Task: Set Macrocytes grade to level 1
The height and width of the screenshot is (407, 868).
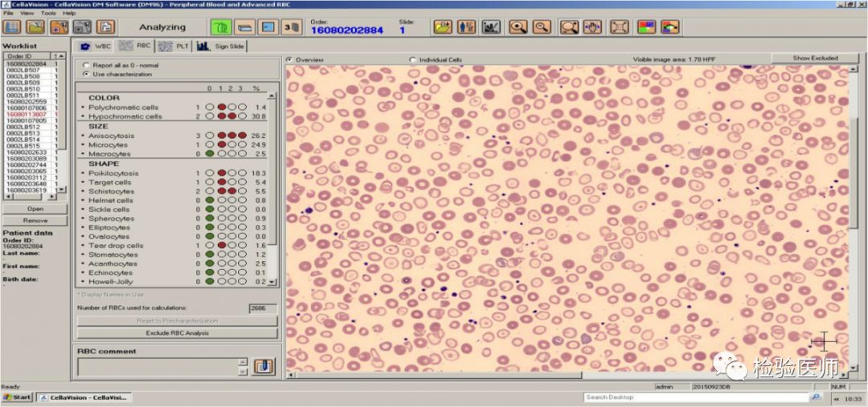Action: (220, 154)
